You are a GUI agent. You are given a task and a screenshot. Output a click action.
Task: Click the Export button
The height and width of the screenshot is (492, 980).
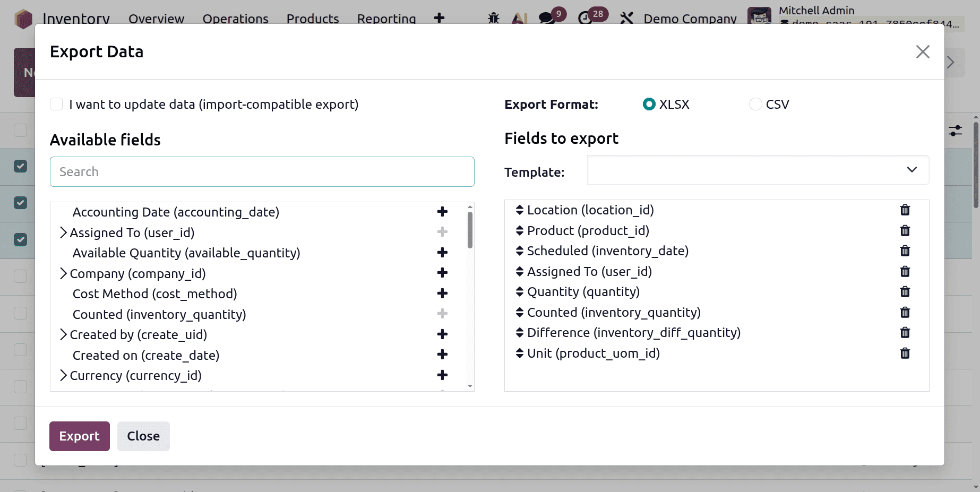pyautogui.click(x=79, y=436)
